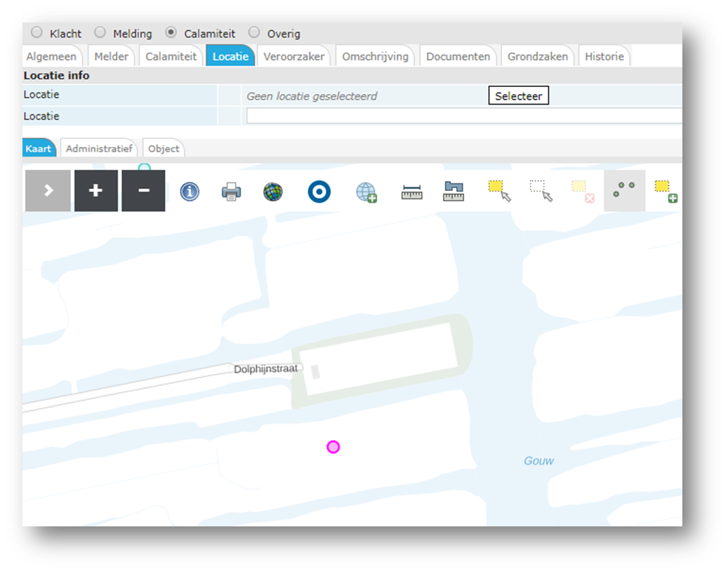
Task: Click the globe with plus icon
Action: [x=366, y=192]
